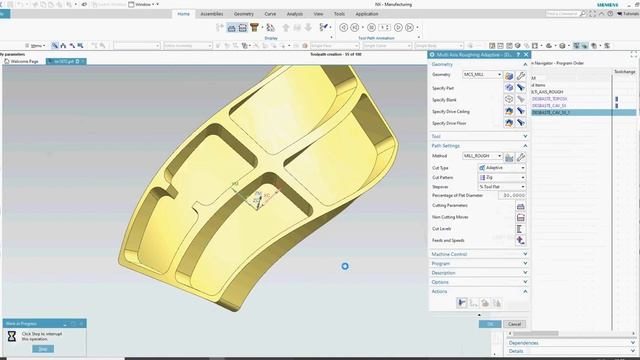Screen dimensions: 640x360
Task: Click OK in the roughing dialog
Action: click(490, 324)
